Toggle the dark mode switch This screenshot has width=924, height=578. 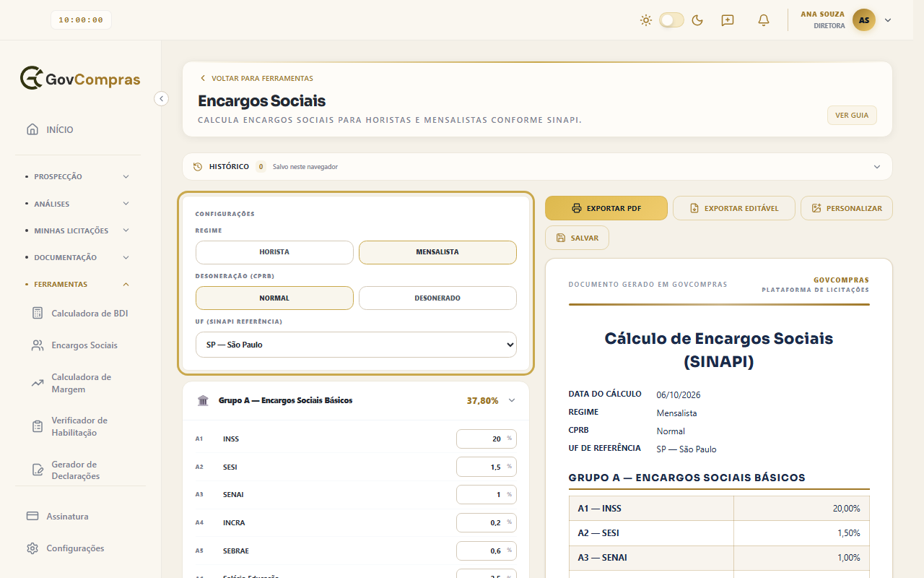(671, 20)
